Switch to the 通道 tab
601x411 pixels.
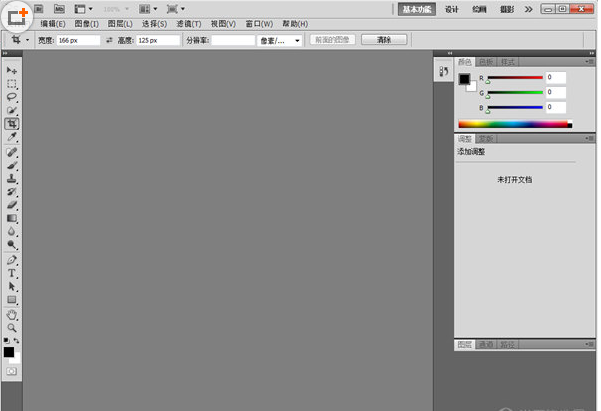point(486,344)
